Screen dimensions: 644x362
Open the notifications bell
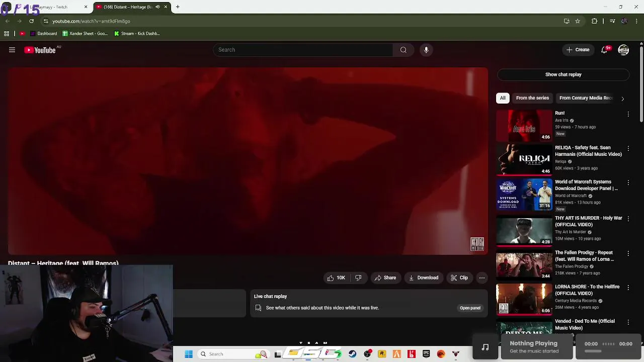click(x=604, y=50)
